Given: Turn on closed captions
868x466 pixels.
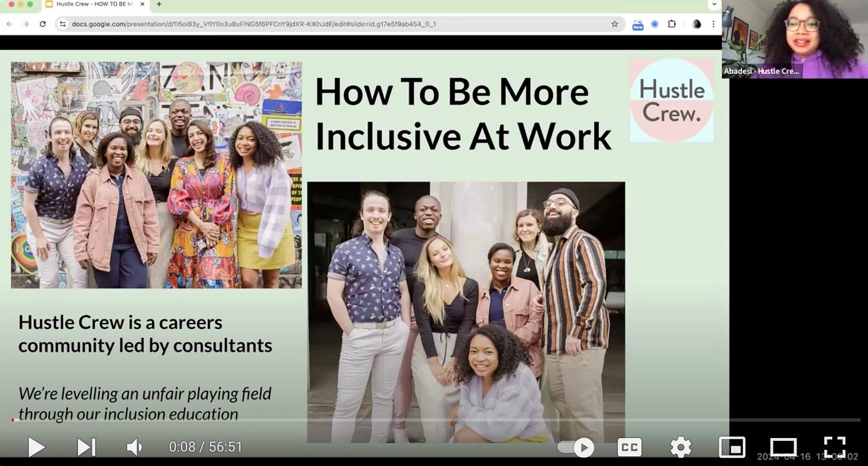Looking at the screenshot, I should click(630, 447).
